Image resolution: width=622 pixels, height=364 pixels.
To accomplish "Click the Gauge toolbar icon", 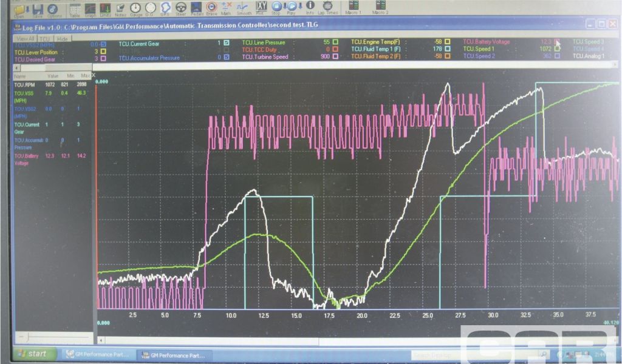I will point(135,8).
